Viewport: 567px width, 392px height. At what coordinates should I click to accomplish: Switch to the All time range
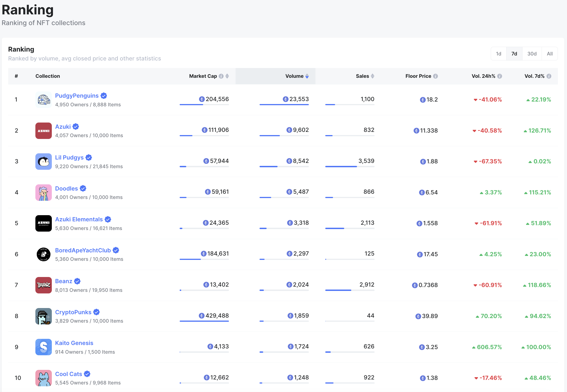click(x=550, y=54)
